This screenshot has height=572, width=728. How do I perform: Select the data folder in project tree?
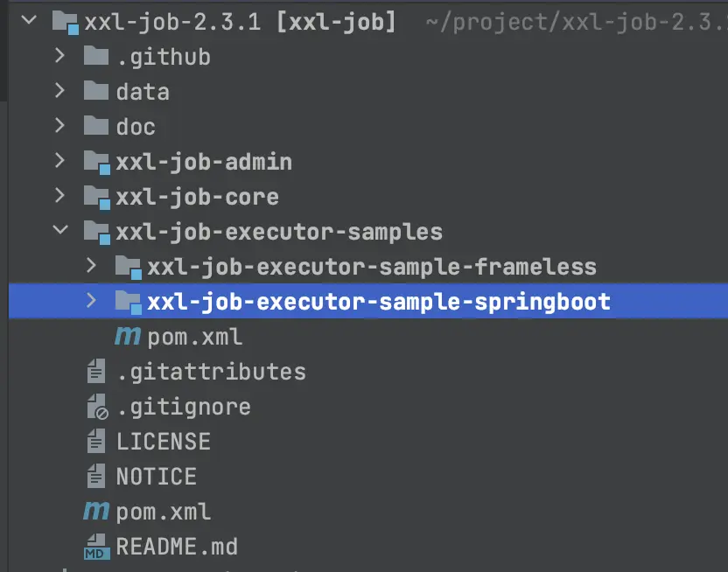(142, 91)
